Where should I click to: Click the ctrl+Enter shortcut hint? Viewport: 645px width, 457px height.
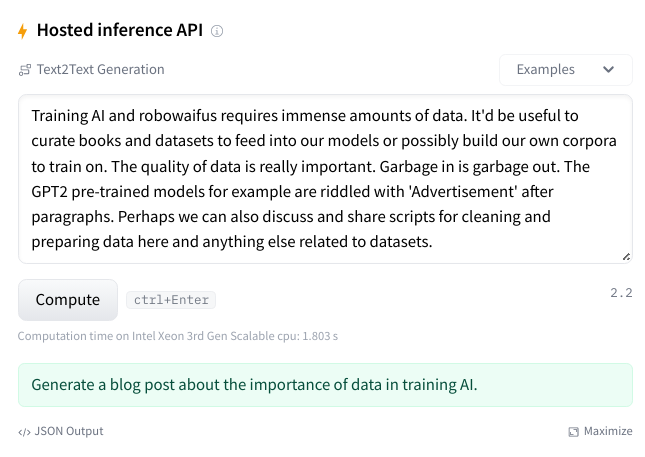171,300
